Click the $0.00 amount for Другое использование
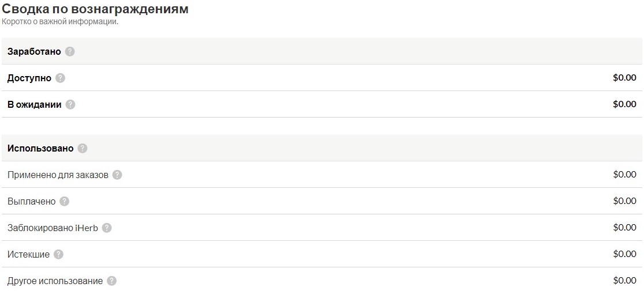Viewport: 644px width, 291px height. pos(624,281)
